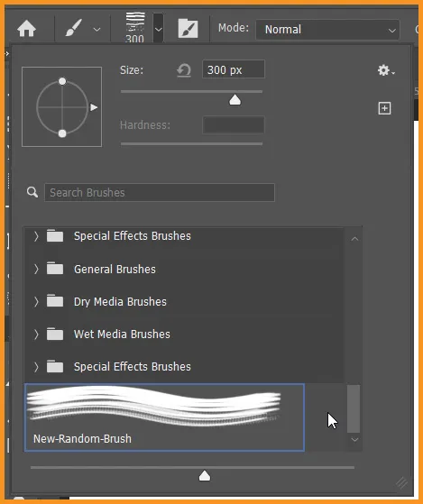
Task: Collapse the Brush Preset picker dropdown arrow
Action: (158, 29)
